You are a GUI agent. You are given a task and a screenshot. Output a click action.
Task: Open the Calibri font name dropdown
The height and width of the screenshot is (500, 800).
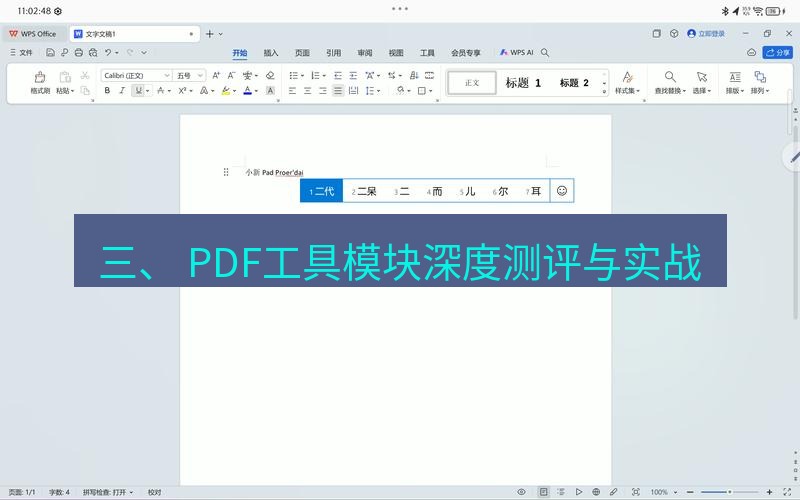[166, 76]
